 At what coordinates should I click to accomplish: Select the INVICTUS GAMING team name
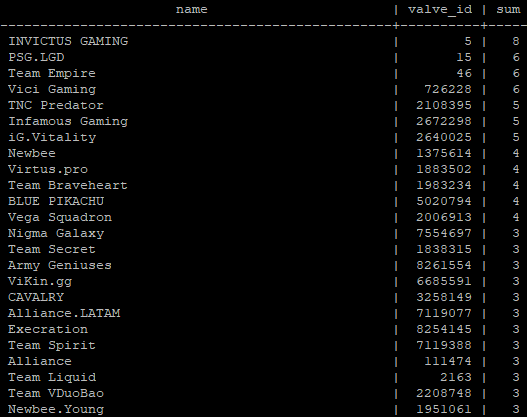coord(68,41)
